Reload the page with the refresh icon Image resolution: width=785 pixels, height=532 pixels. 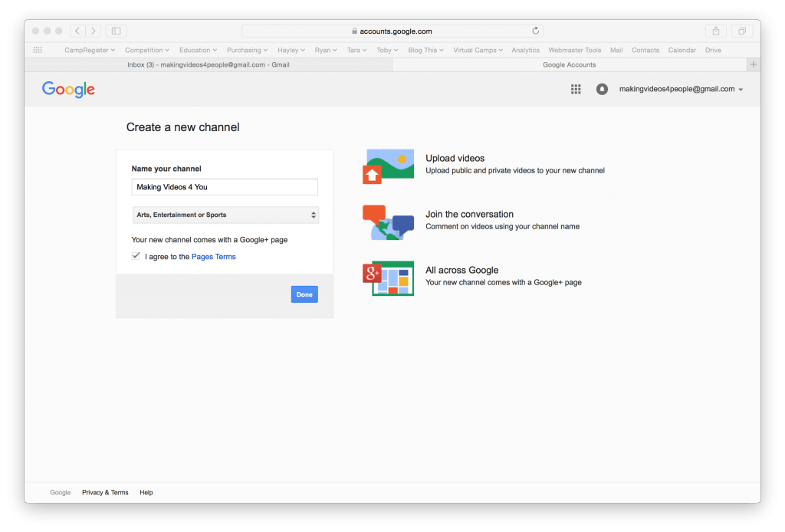click(x=535, y=31)
